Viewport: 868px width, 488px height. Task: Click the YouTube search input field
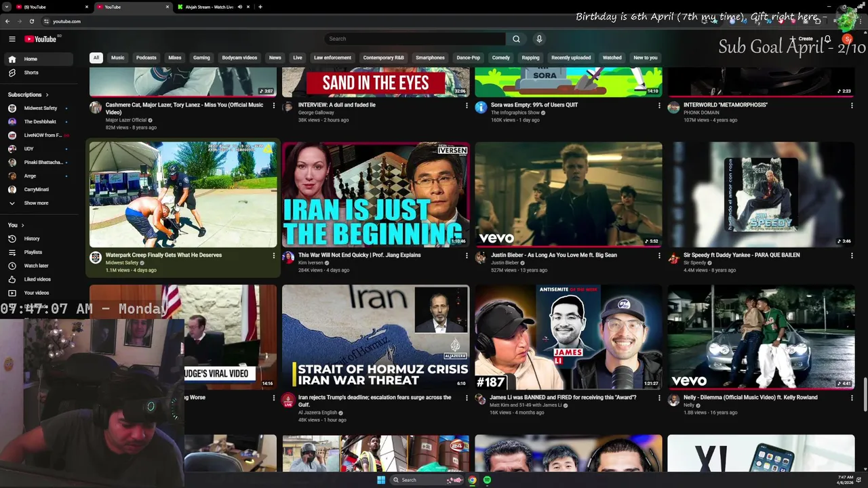[x=415, y=39]
